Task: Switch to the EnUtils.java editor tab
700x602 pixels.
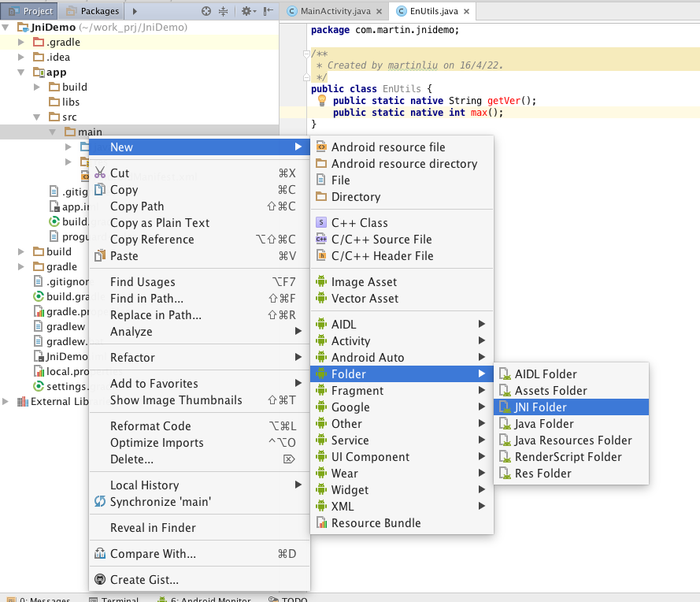Action: 431,12
